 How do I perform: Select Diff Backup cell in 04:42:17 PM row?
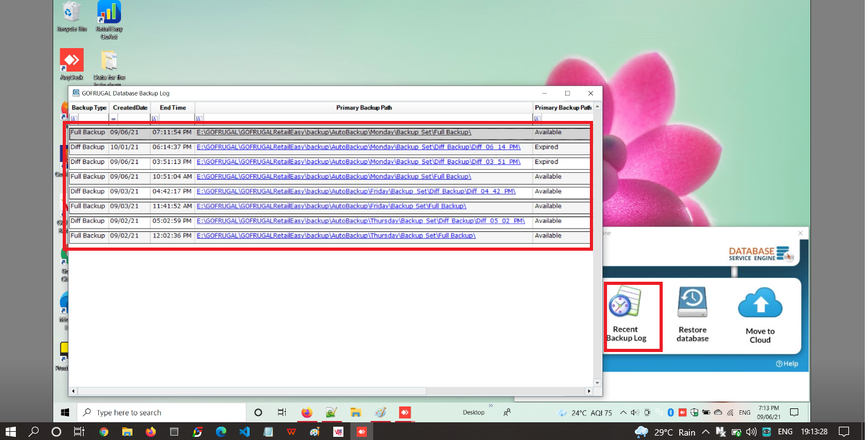coord(89,191)
